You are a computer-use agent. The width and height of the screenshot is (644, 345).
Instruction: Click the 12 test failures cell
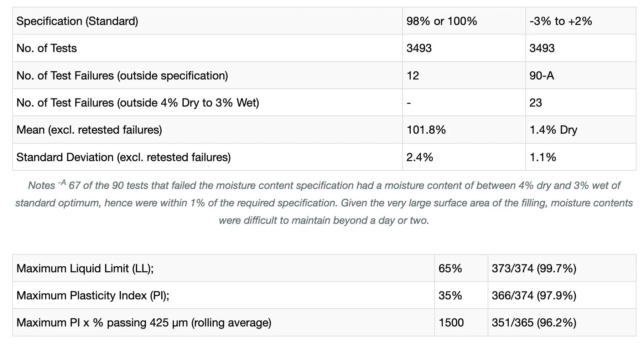(464, 75)
